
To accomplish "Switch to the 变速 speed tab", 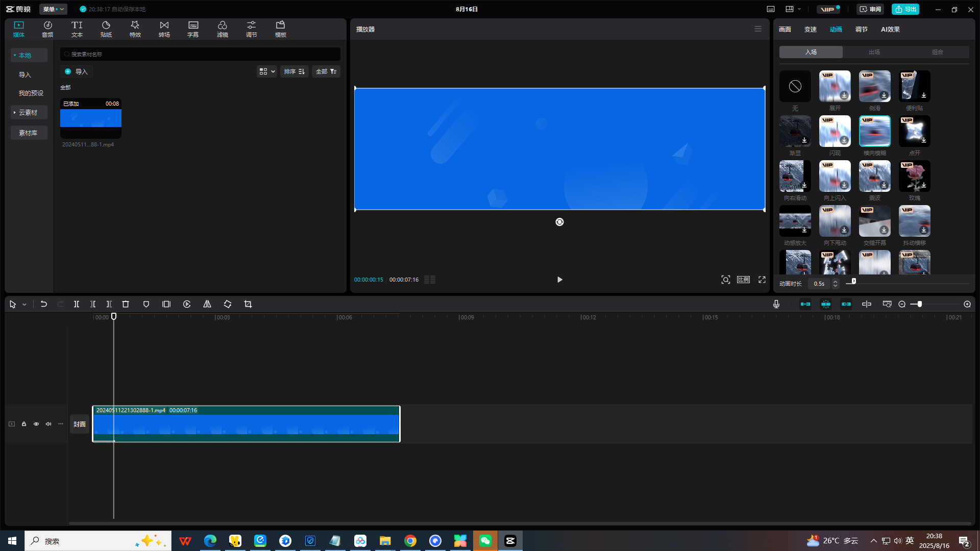I will 810,29.
